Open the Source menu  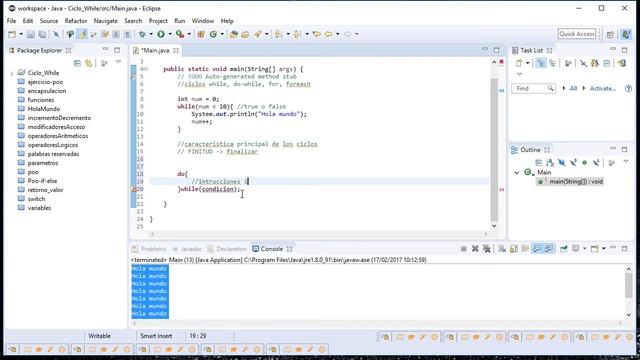click(x=49, y=21)
